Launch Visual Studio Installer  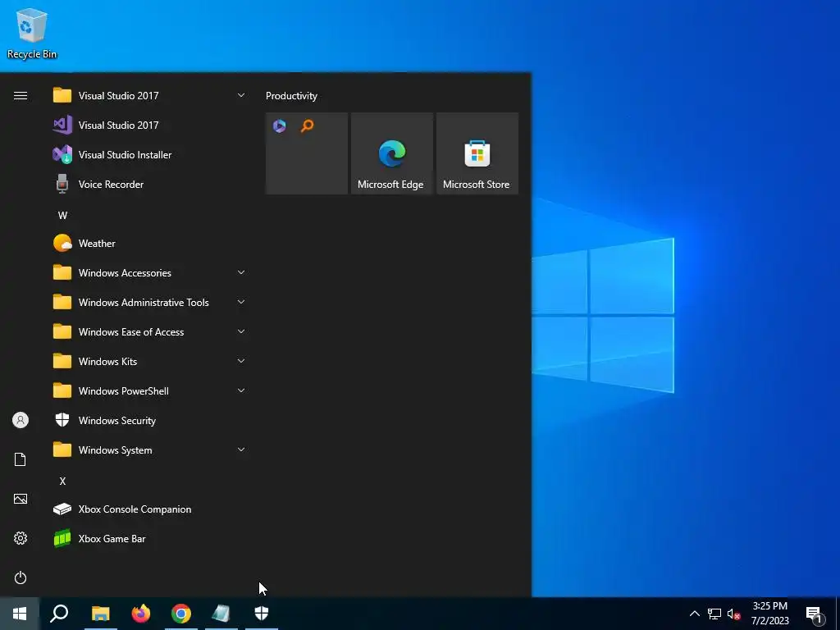149,155
